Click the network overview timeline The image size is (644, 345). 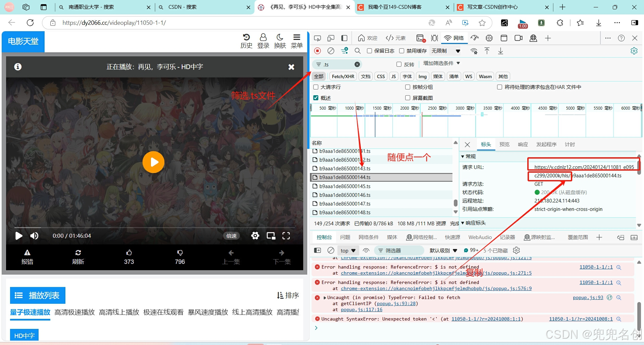(476, 121)
